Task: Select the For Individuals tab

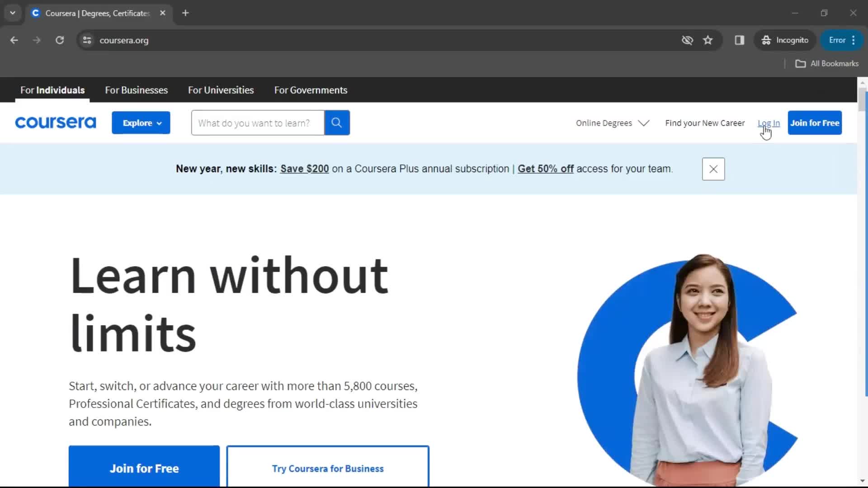Action: pyautogui.click(x=52, y=89)
